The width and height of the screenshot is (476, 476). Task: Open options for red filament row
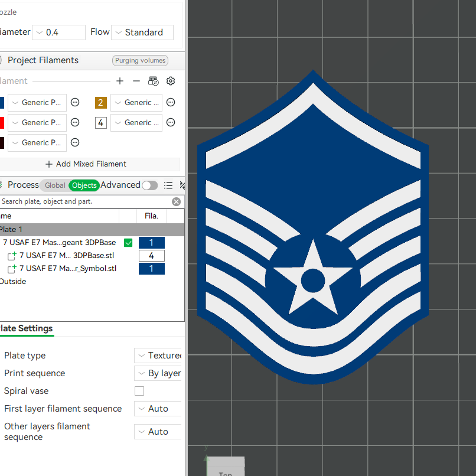click(x=75, y=122)
